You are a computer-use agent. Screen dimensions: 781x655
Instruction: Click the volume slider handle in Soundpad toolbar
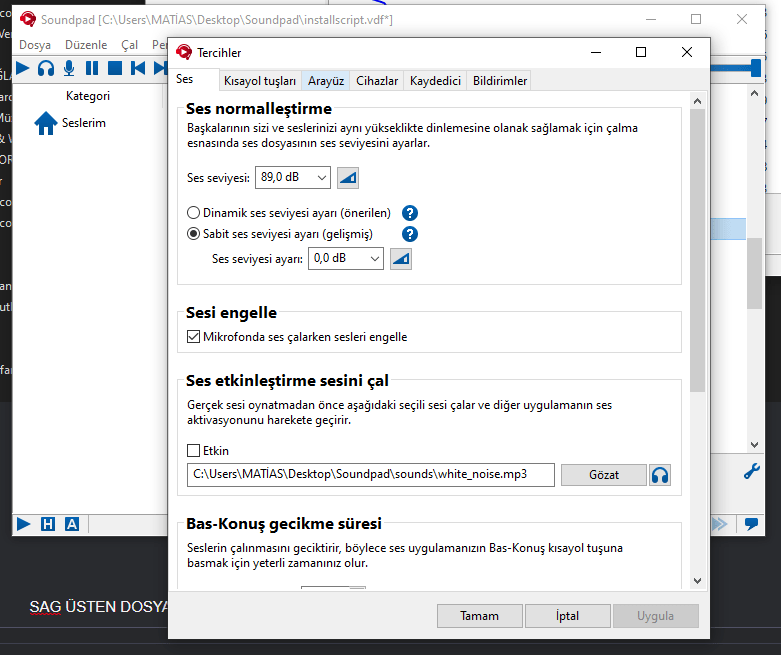coord(756,68)
